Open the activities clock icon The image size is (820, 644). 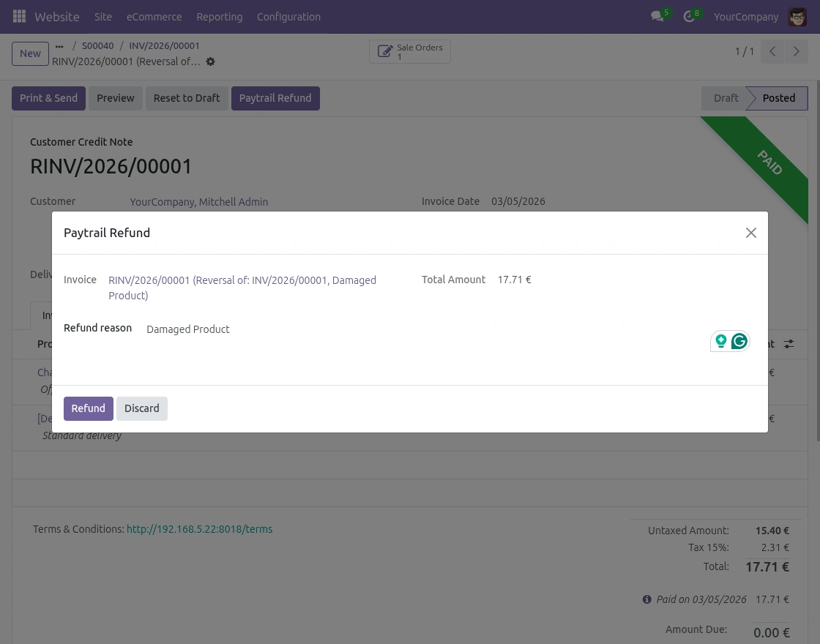pyautogui.click(x=687, y=16)
